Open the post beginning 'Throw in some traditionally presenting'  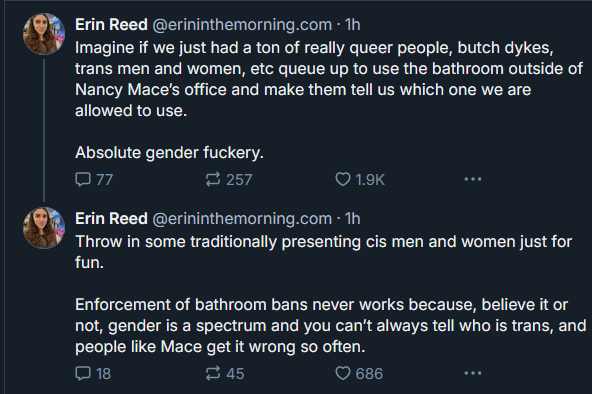click(330, 294)
